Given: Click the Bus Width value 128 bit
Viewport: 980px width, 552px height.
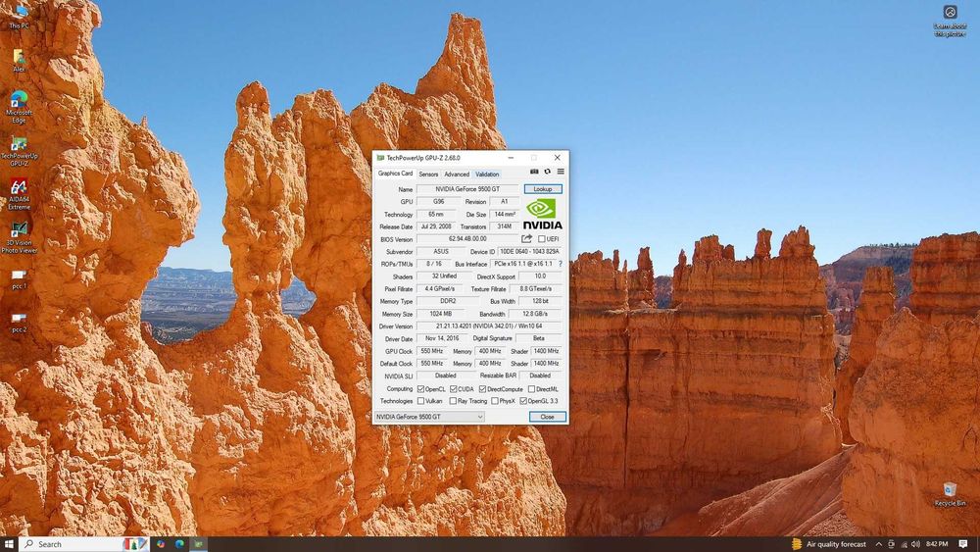Looking at the screenshot, I should pos(540,301).
